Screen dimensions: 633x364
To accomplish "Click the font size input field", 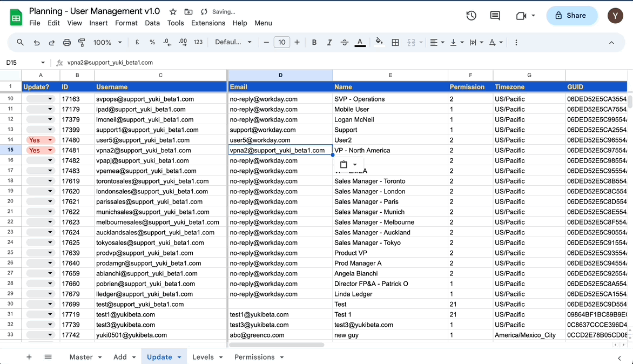I will 281,43.
